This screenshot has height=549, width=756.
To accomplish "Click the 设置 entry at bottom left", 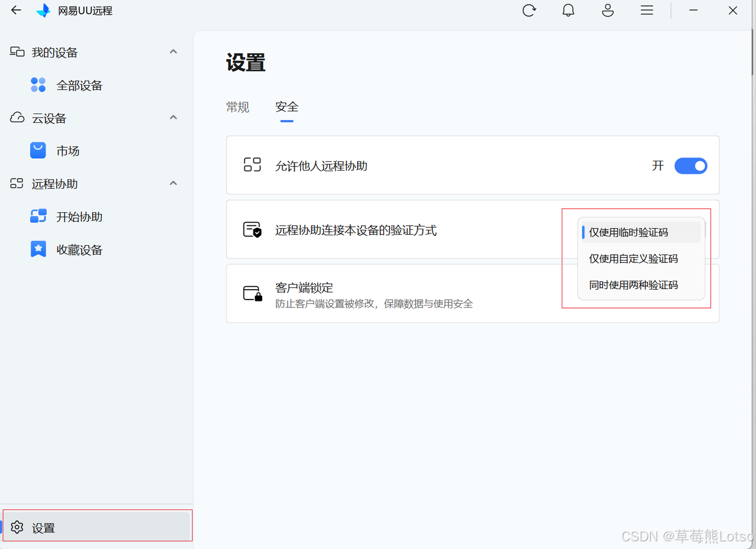I will (43, 527).
